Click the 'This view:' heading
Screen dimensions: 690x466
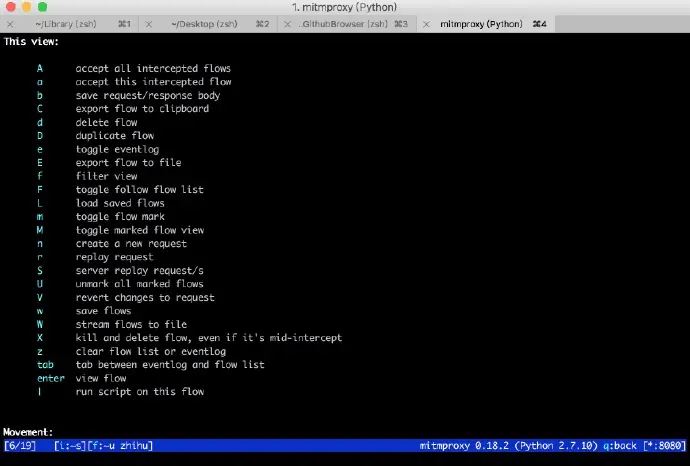(x=31, y=42)
